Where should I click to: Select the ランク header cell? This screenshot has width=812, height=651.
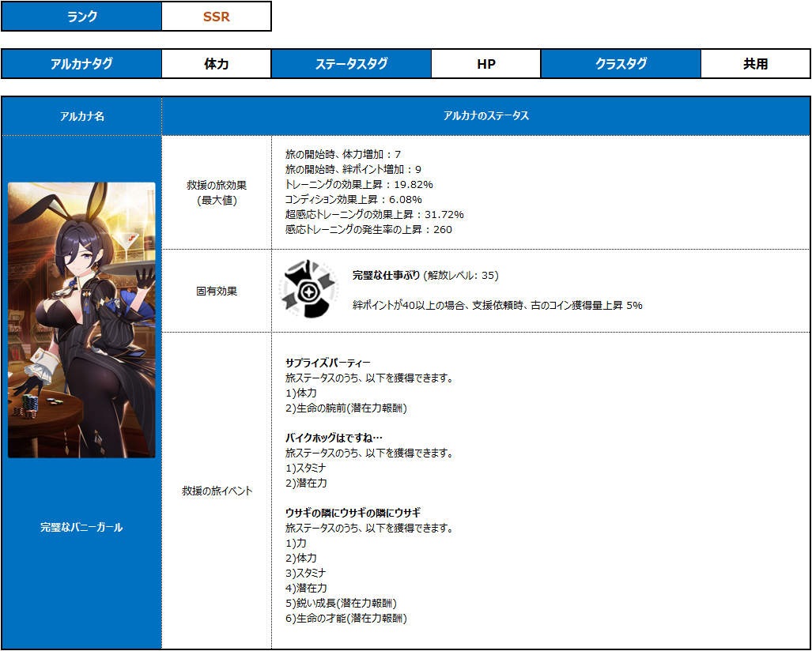(81, 17)
